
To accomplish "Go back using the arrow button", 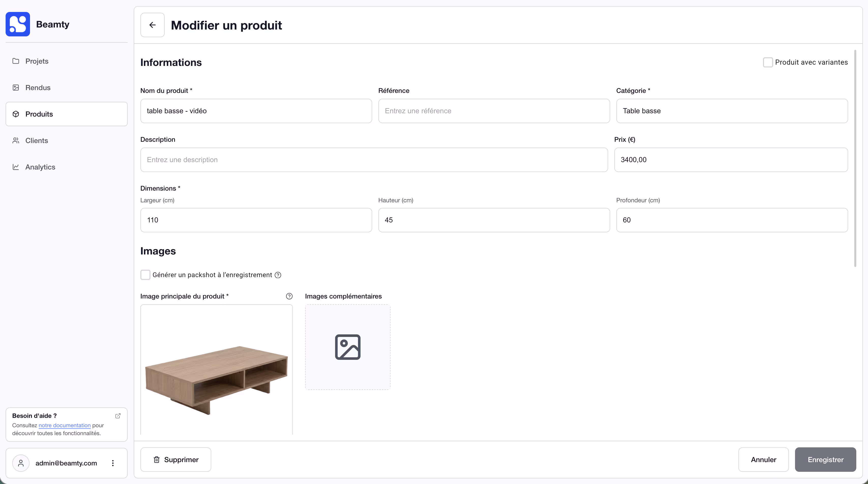I will 152,25.
